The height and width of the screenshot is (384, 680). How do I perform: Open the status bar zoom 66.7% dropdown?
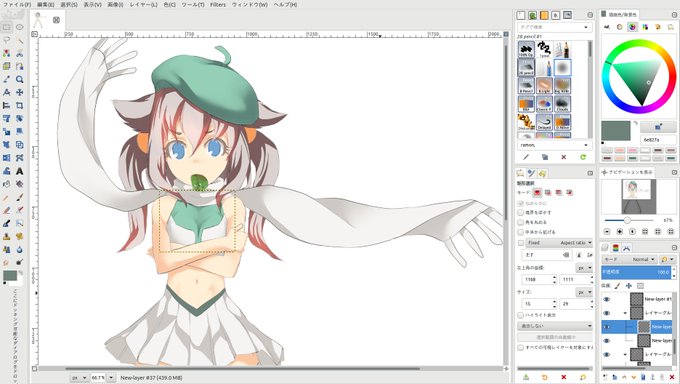[x=111, y=378]
